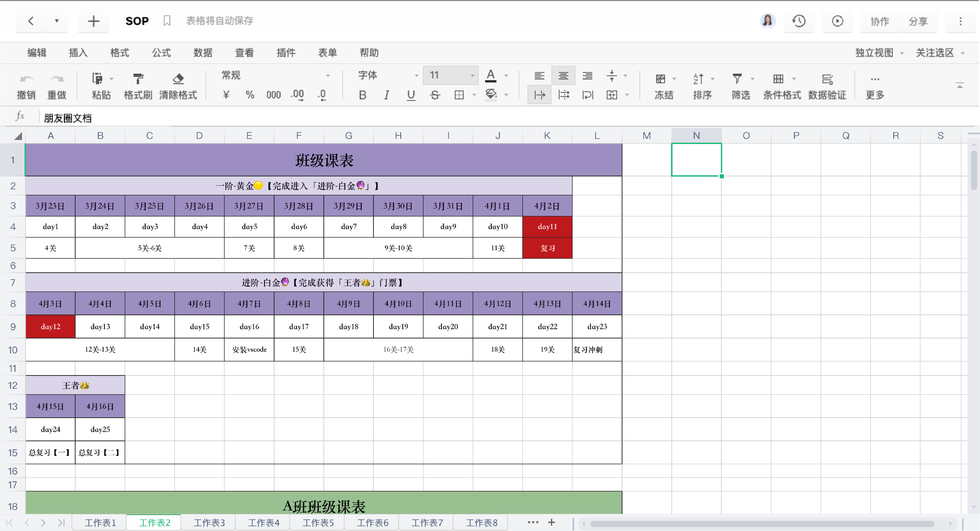Enable text overflow wrap mode
The height and width of the screenshot is (531, 980).
point(539,95)
